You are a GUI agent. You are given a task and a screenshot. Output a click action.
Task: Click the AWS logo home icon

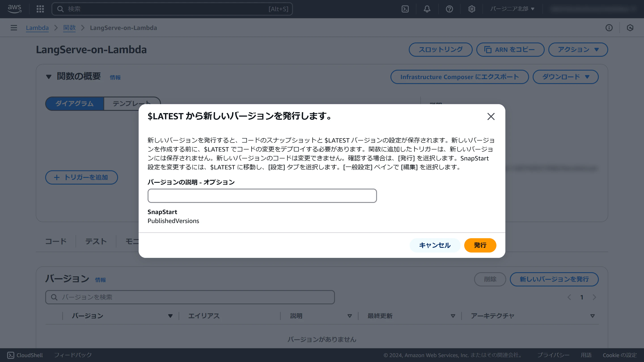[x=15, y=9]
